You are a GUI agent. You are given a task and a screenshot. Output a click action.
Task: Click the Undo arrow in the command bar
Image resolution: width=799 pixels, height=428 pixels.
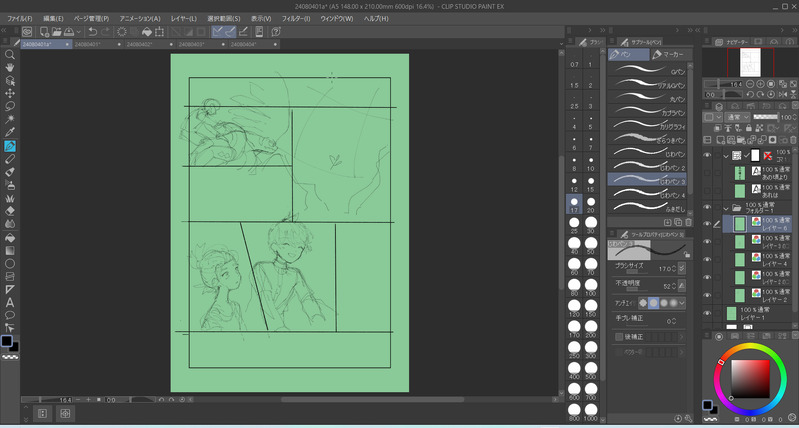pyautogui.click(x=93, y=32)
